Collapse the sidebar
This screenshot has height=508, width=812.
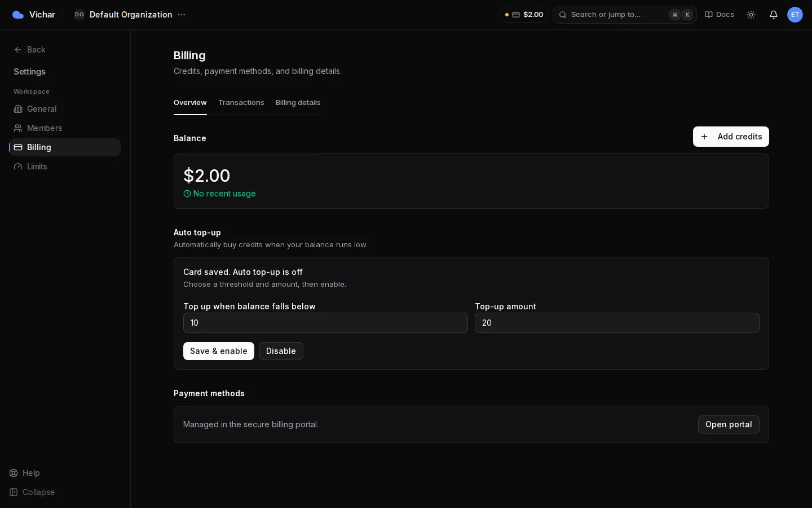pyautogui.click(x=32, y=492)
